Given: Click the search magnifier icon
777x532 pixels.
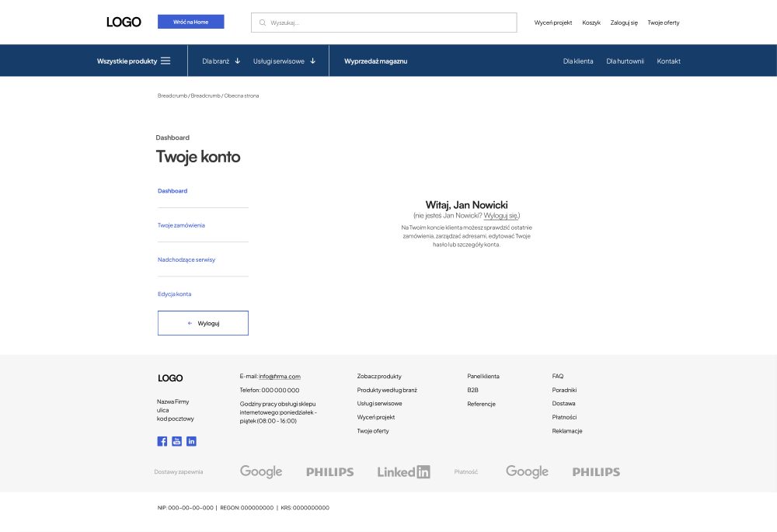Looking at the screenshot, I should coord(262,23).
